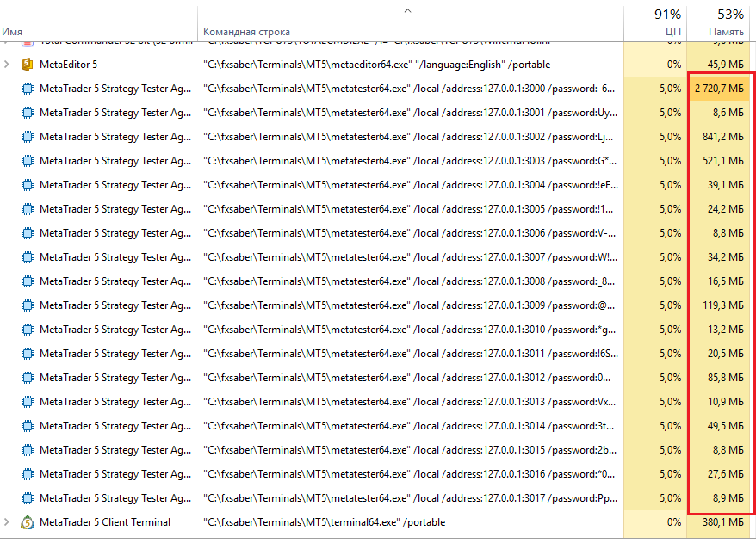Click the 24,2 МБ memory value

(726, 209)
